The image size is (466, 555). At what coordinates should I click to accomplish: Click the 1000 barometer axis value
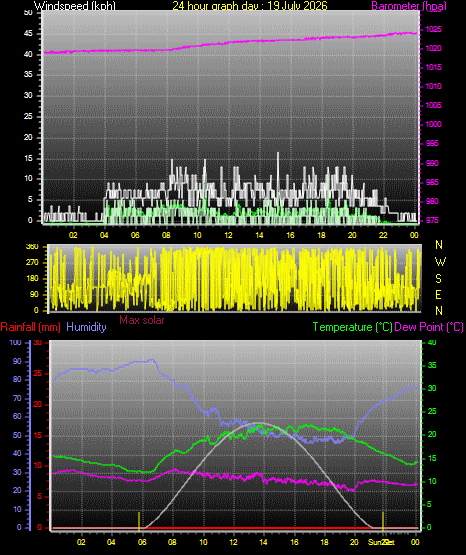pyautogui.click(x=433, y=124)
